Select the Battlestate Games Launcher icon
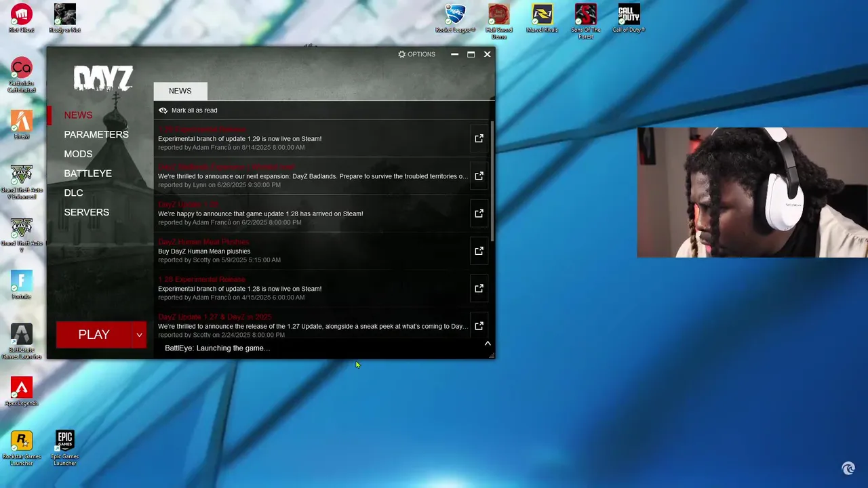This screenshot has height=488, width=868. [x=22, y=342]
